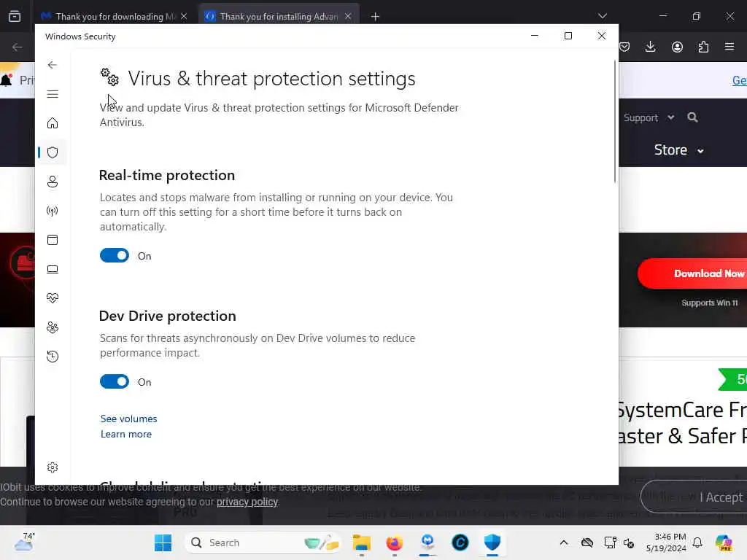This screenshot has height=560, width=747.
Task: Turn off Dev Drive protection toggle
Action: coord(115,382)
